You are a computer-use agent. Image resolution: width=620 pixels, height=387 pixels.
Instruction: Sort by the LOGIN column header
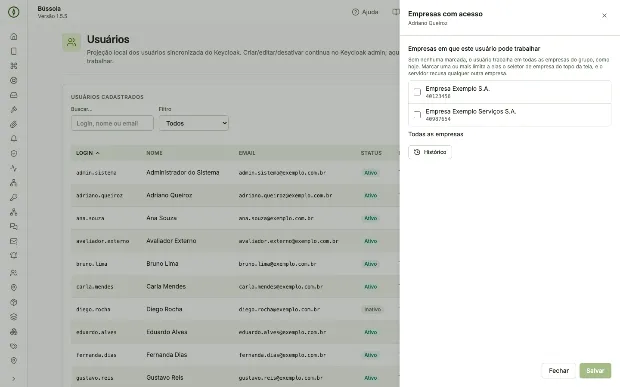(x=87, y=153)
